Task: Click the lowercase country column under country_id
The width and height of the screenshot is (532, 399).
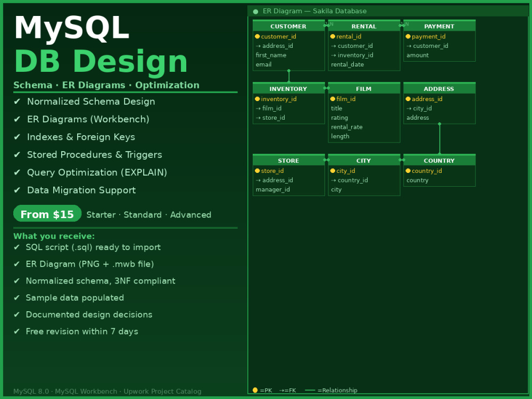Action: [x=417, y=180]
